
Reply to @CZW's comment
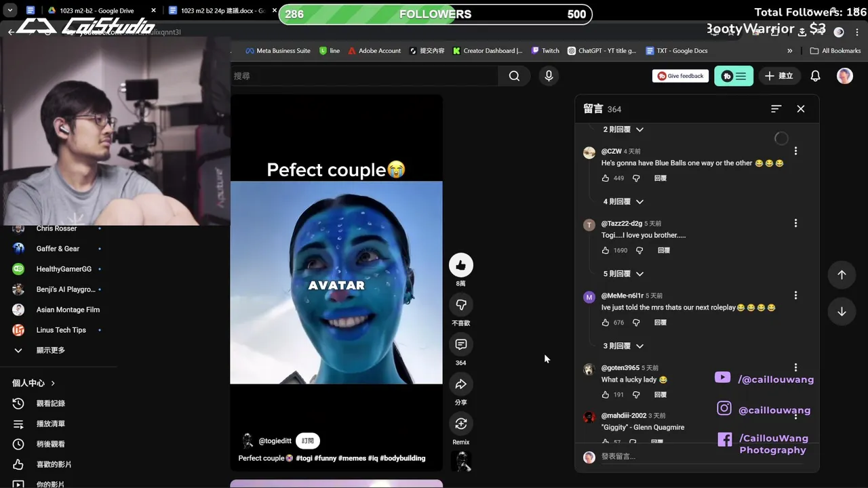(x=660, y=178)
